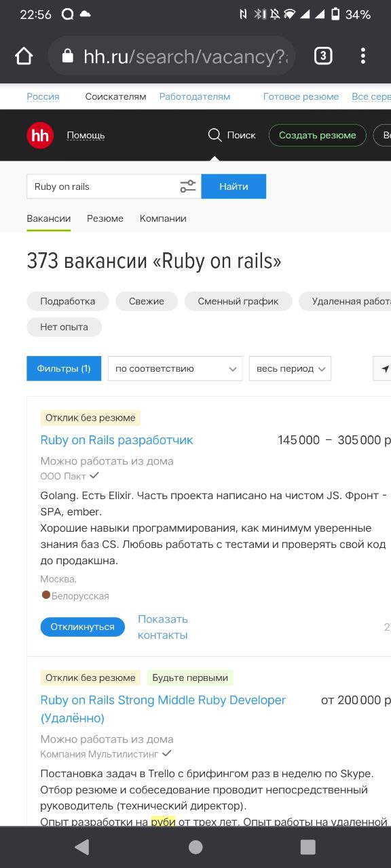The height and width of the screenshot is (868, 391).
Task: Tap the lock icon in address bar
Action: click(x=67, y=56)
